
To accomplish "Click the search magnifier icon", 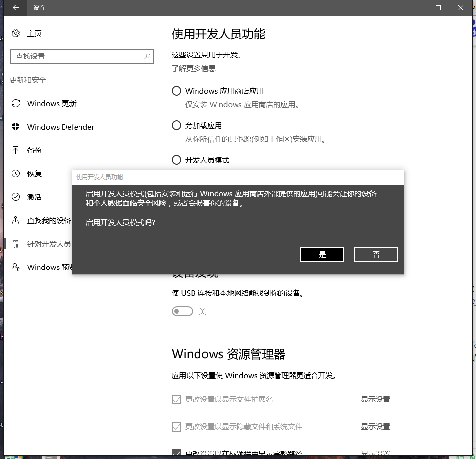I will tap(147, 57).
